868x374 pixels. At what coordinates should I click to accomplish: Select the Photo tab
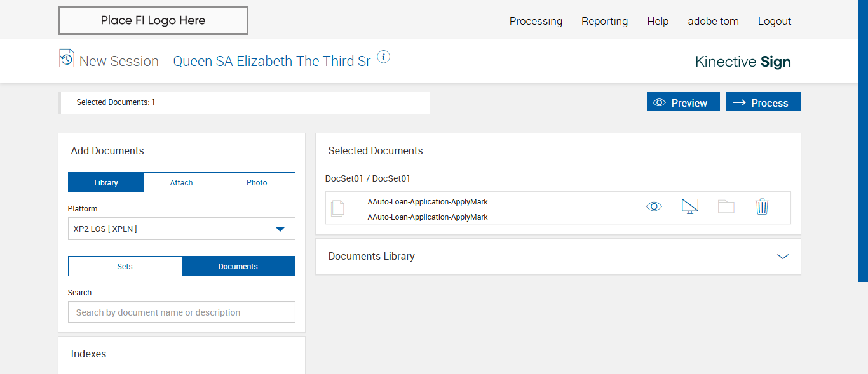tap(257, 182)
